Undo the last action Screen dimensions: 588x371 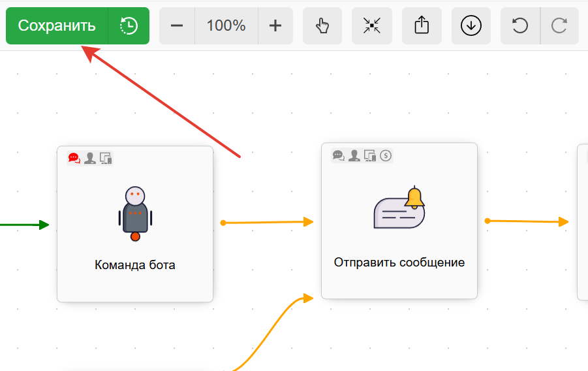click(520, 26)
